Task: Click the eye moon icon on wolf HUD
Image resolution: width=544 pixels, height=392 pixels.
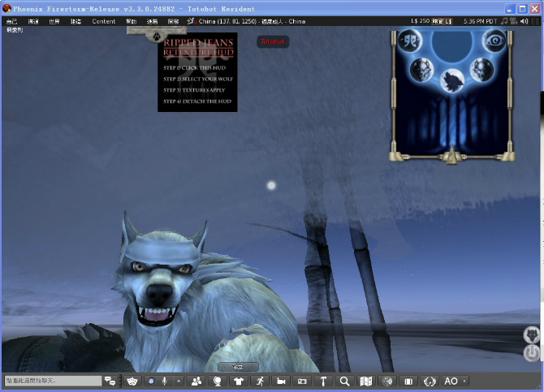Action: point(494,41)
